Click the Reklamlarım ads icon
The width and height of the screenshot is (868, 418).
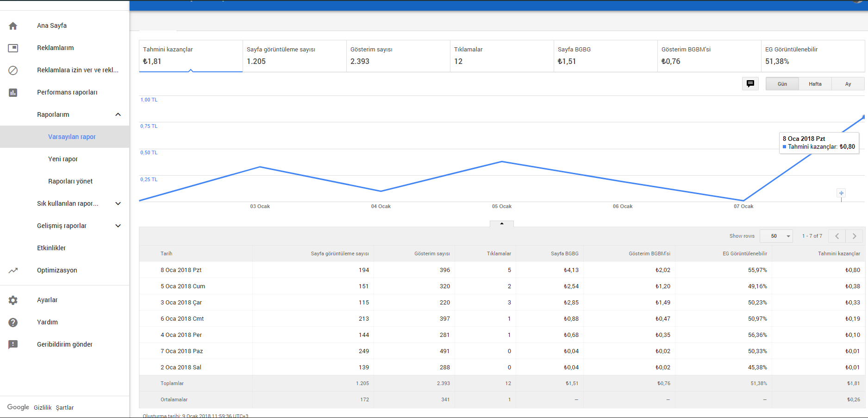13,48
